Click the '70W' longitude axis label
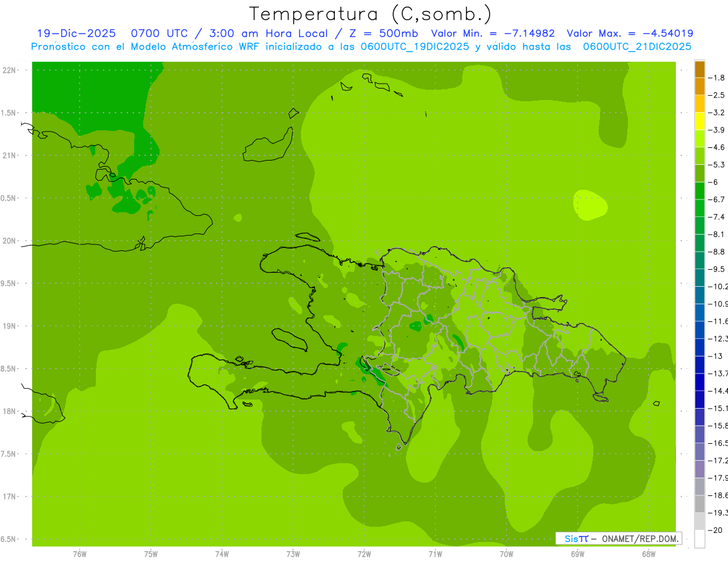 [507, 554]
